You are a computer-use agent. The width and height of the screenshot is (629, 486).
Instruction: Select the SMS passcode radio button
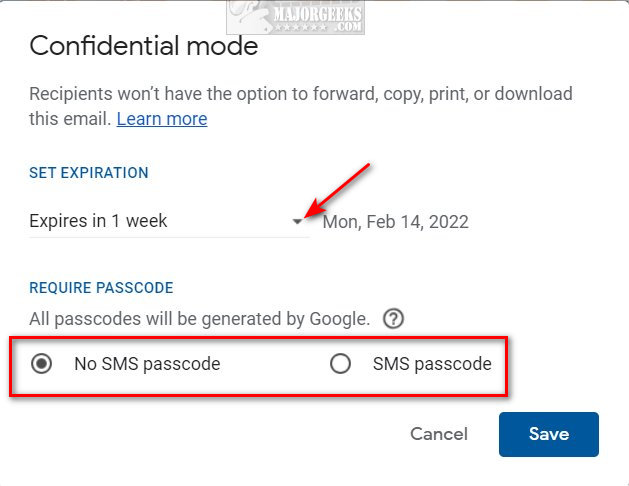click(340, 364)
